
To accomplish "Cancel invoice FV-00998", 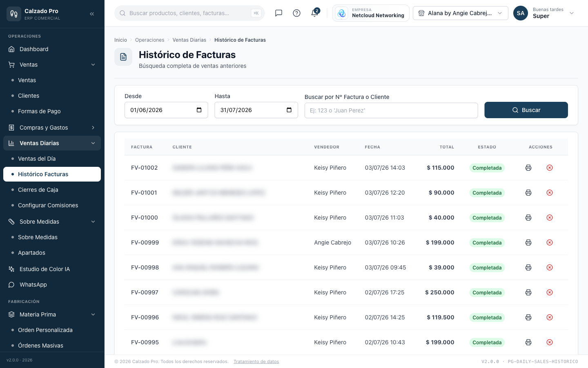I will click(550, 267).
